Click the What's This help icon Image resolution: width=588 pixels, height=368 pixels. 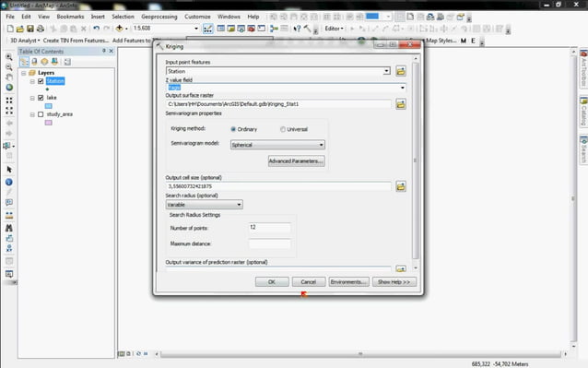tap(297, 29)
